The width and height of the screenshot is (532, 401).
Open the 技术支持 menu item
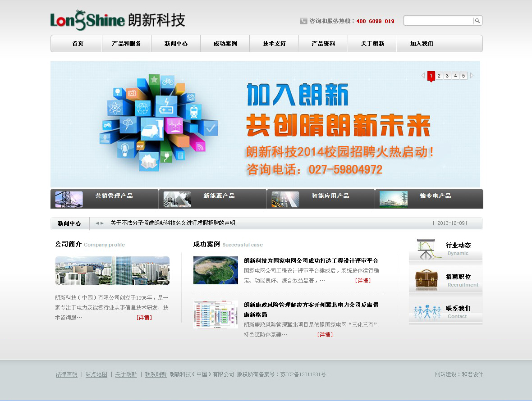(274, 43)
